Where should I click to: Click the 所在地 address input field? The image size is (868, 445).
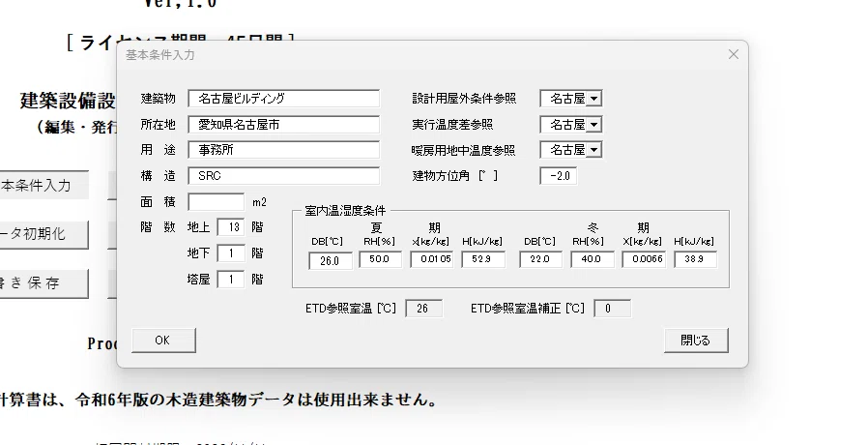[283, 125]
